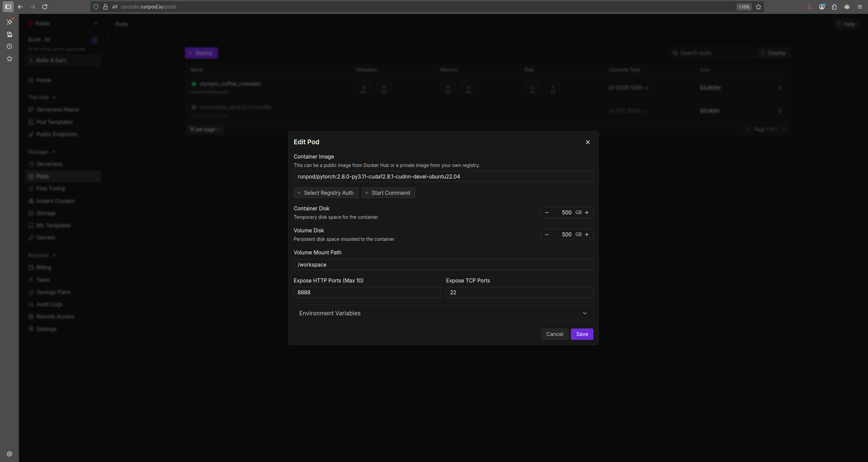Cancel the pod edit
This screenshot has height=462, width=868.
pos(554,334)
